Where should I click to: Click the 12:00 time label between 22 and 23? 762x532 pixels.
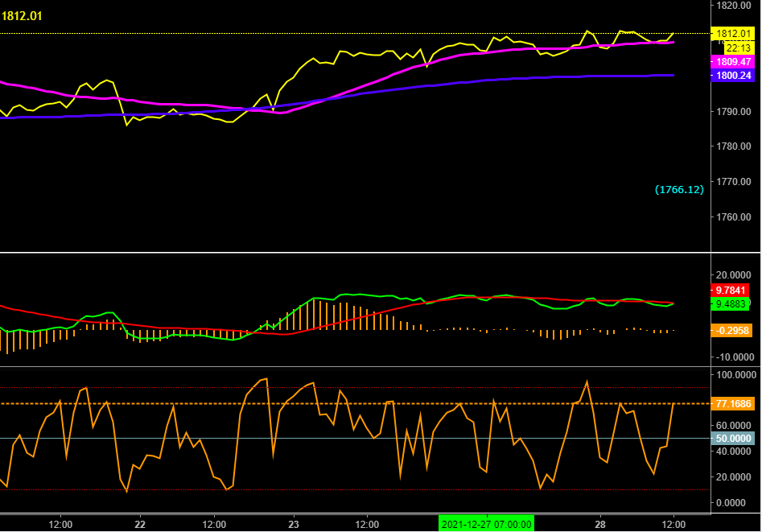click(x=214, y=525)
